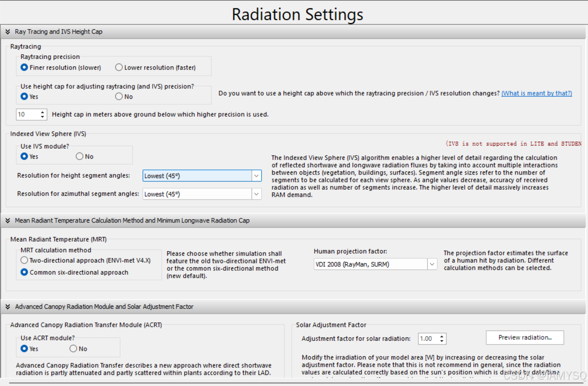Collapse the Mean Radiant Temperature Calculation Method section
The height and width of the screenshot is (386, 588).
pos(7,221)
